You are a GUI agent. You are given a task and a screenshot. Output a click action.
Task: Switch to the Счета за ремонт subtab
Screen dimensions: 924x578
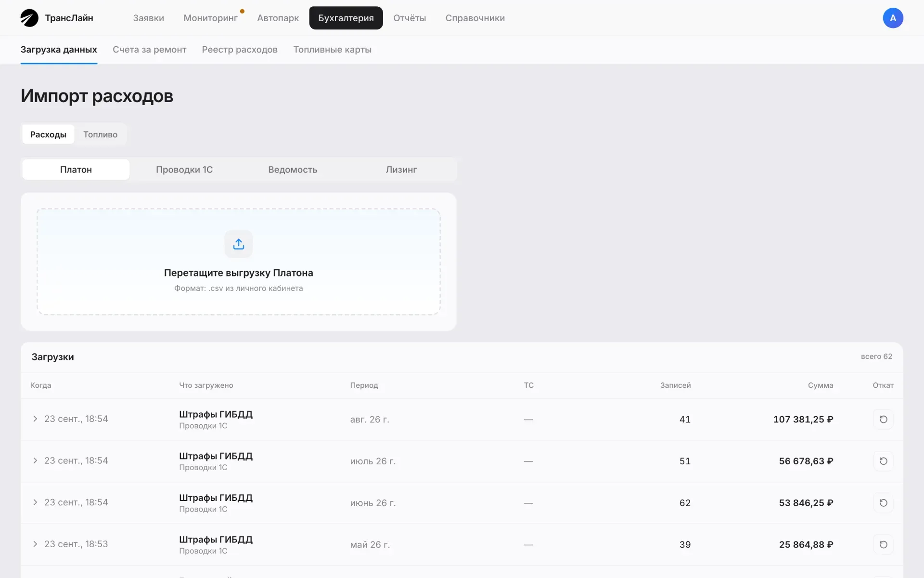pos(150,50)
